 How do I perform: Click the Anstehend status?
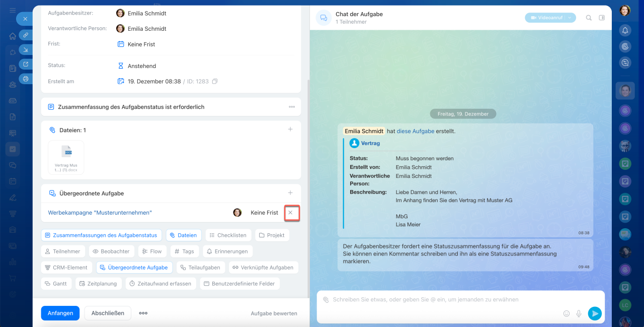(x=142, y=66)
